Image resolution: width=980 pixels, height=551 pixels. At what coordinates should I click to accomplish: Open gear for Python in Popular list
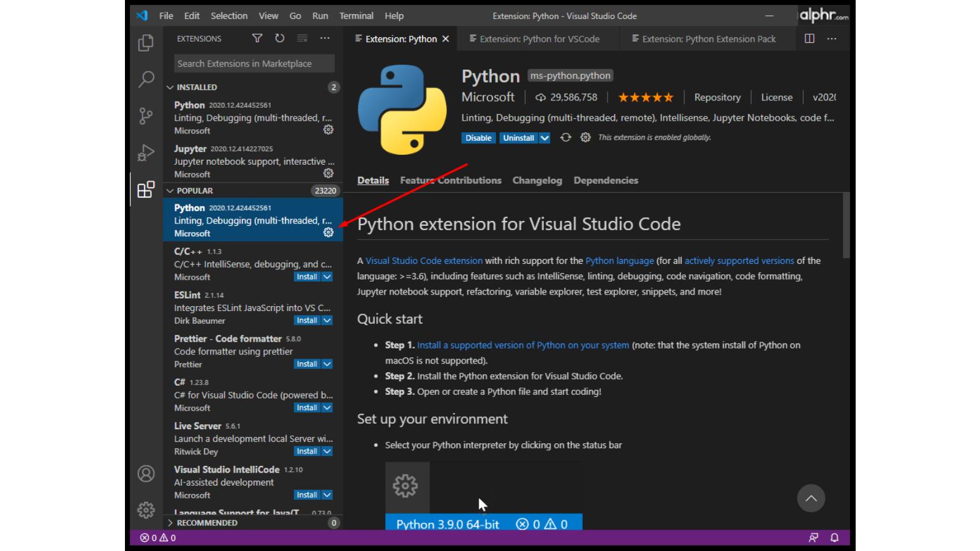(328, 233)
